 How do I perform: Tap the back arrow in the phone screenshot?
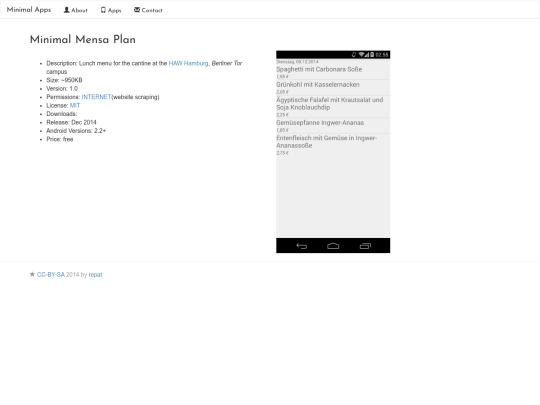tap(302, 246)
